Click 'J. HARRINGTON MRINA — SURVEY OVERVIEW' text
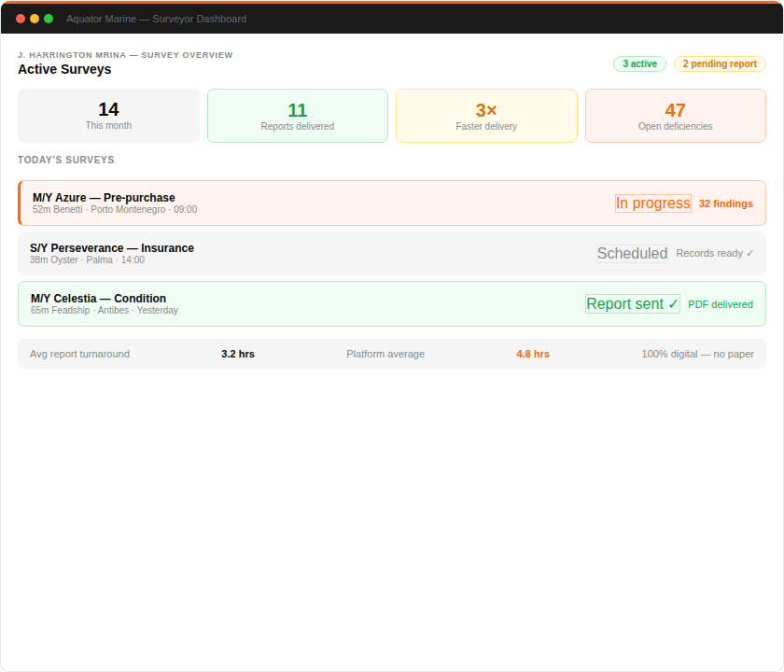This screenshot has width=784, height=672. tap(125, 55)
